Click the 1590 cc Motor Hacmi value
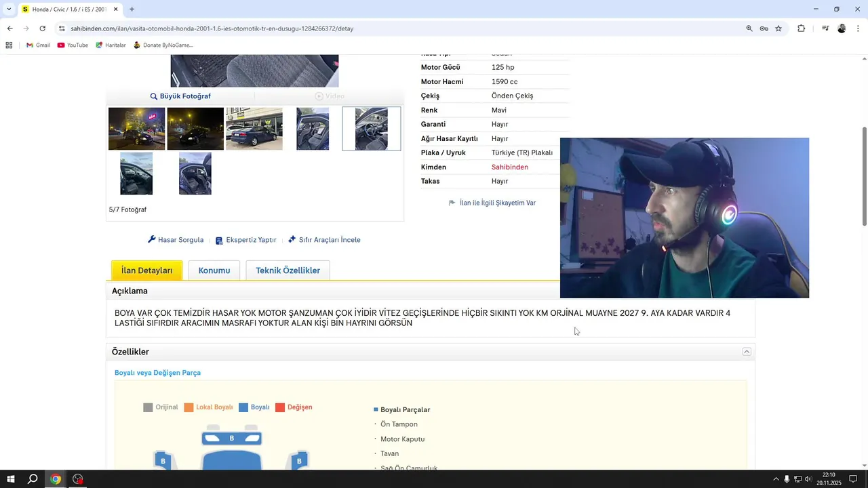 (x=505, y=81)
